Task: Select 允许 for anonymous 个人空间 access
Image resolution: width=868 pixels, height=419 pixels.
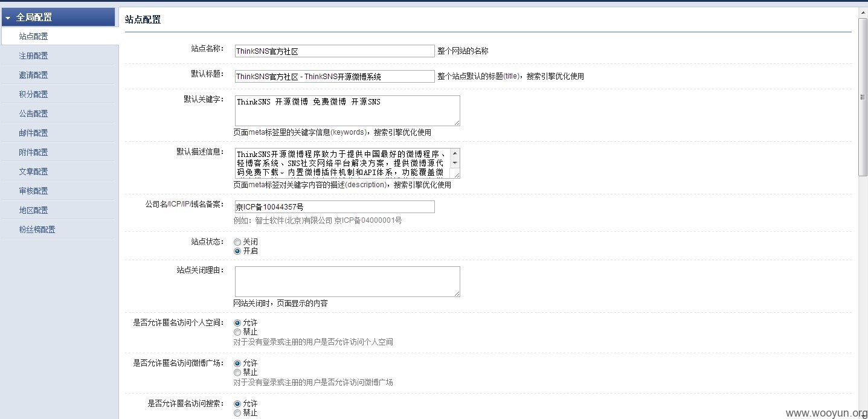Action: point(237,323)
